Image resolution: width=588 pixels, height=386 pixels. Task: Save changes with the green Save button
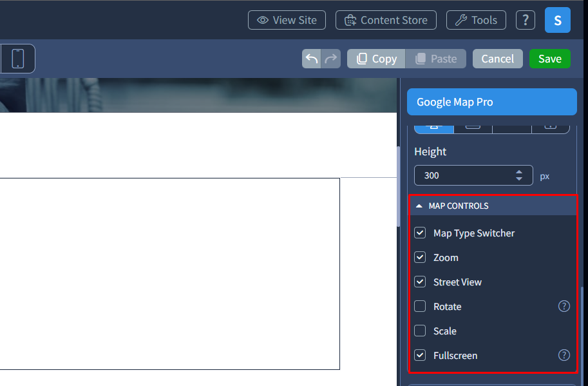pyautogui.click(x=549, y=59)
